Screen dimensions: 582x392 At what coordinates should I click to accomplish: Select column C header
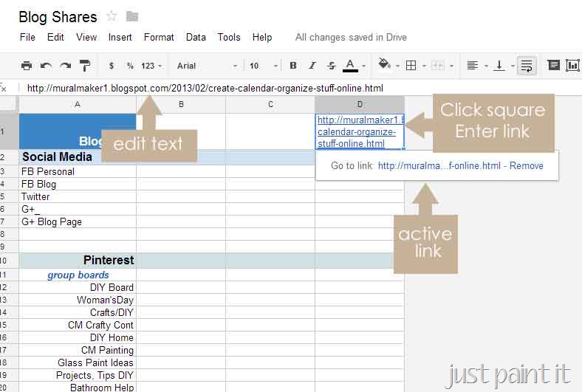270,104
